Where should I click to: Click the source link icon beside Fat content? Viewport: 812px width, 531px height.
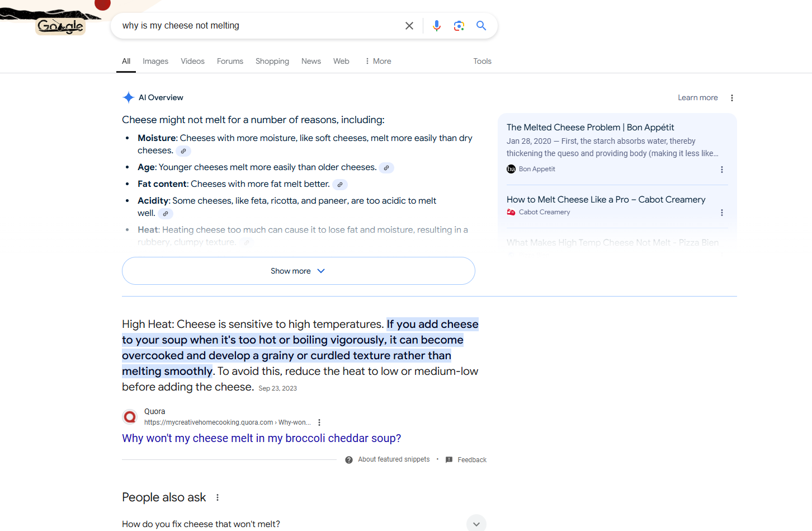point(339,185)
